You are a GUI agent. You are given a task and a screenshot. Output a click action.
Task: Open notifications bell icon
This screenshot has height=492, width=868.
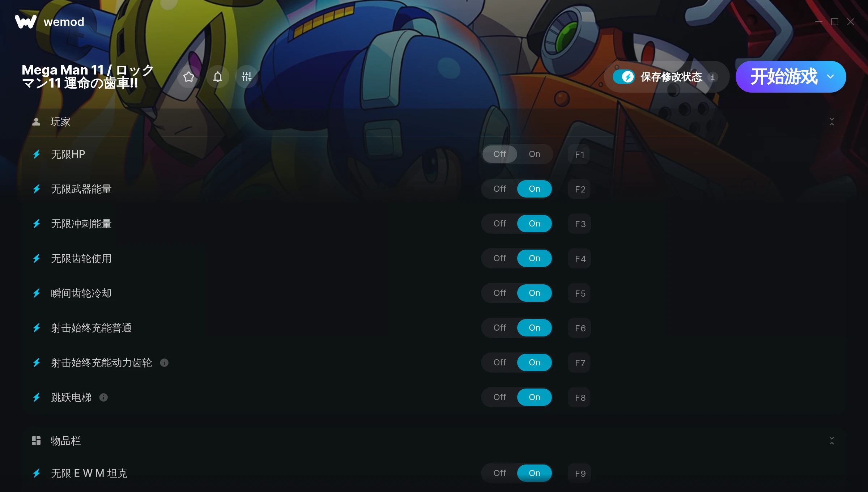(217, 77)
